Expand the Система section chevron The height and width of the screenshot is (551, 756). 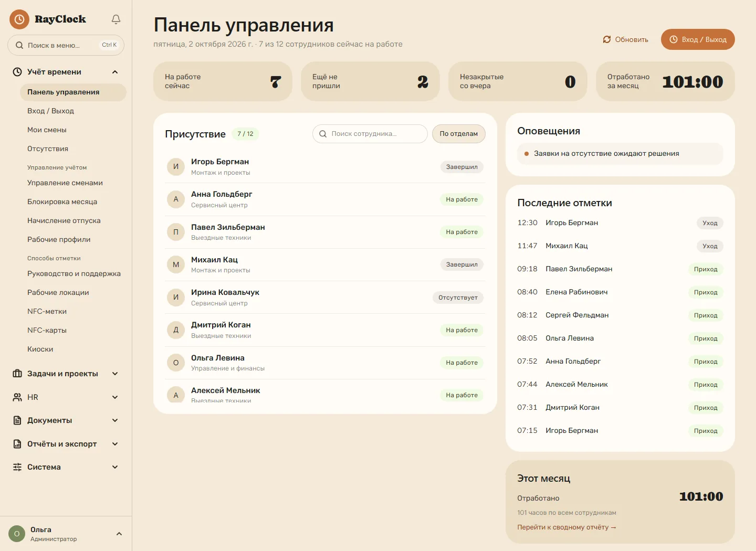(115, 467)
